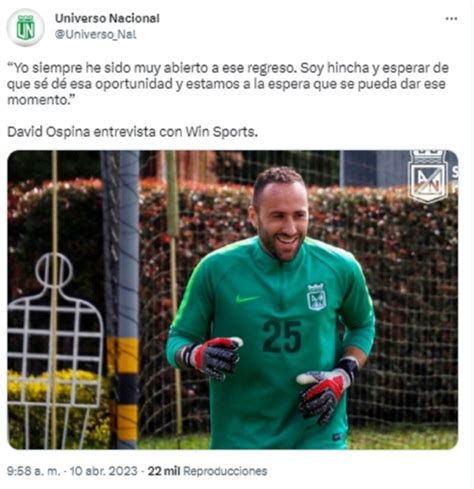Click the Nike logo on the jersey
Viewport: 474px width, 489px height.
(247, 299)
